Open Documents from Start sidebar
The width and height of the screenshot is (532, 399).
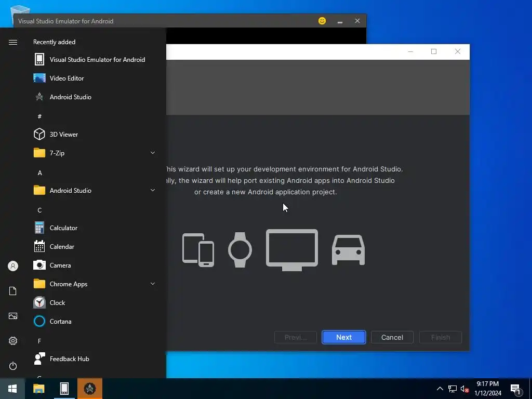(x=13, y=291)
